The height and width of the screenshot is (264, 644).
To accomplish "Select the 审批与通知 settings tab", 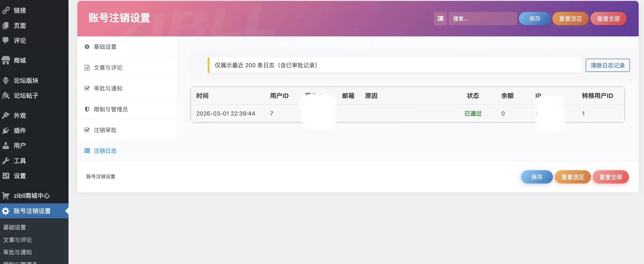I will [x=108, y=88].
